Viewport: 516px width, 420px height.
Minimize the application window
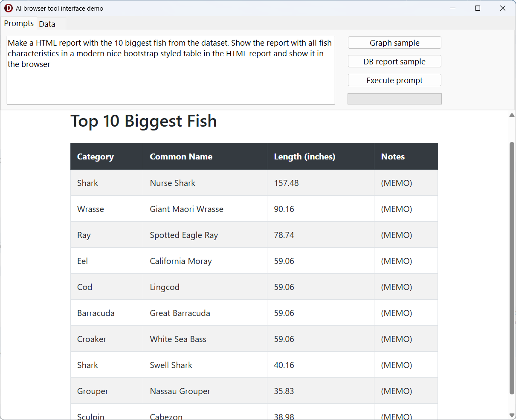click(x=453, y=8)
